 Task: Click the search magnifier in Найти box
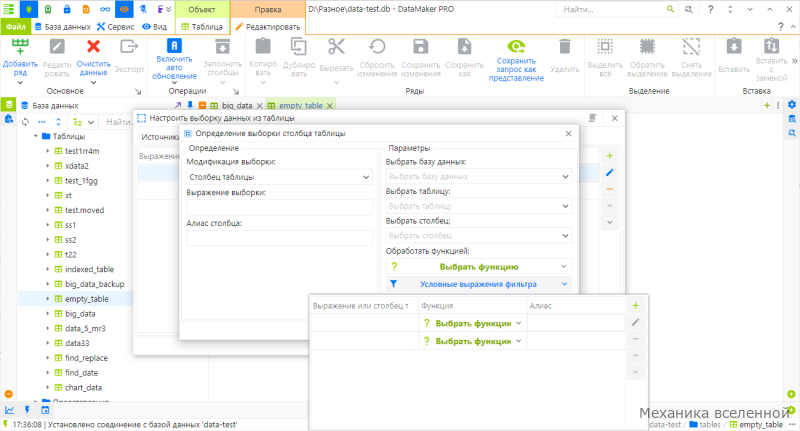point(670,9)
